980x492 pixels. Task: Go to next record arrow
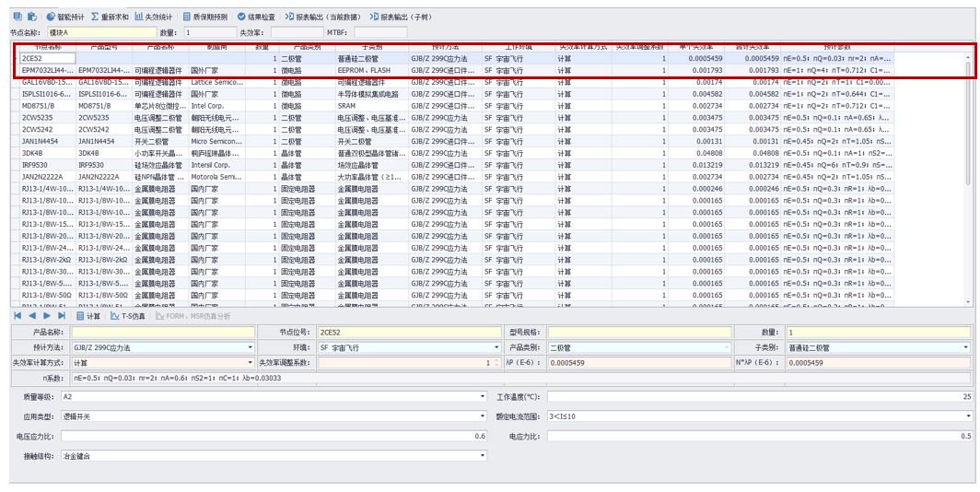(x=47, y=316)
